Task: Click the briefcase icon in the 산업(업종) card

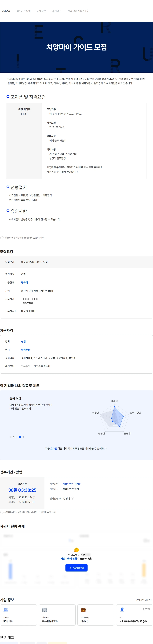Action: coord(83,610)
